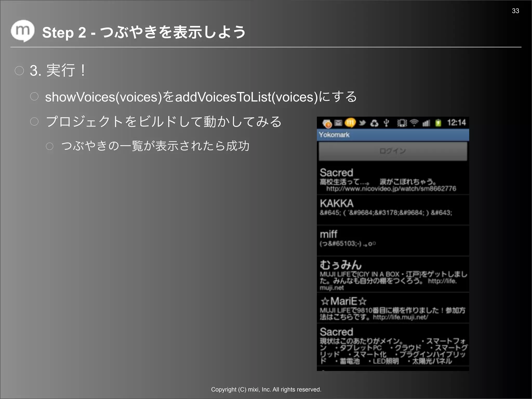
Task: Click the 12:14 status bar clock
Action: pyautogui.click(x=456, y=123)
